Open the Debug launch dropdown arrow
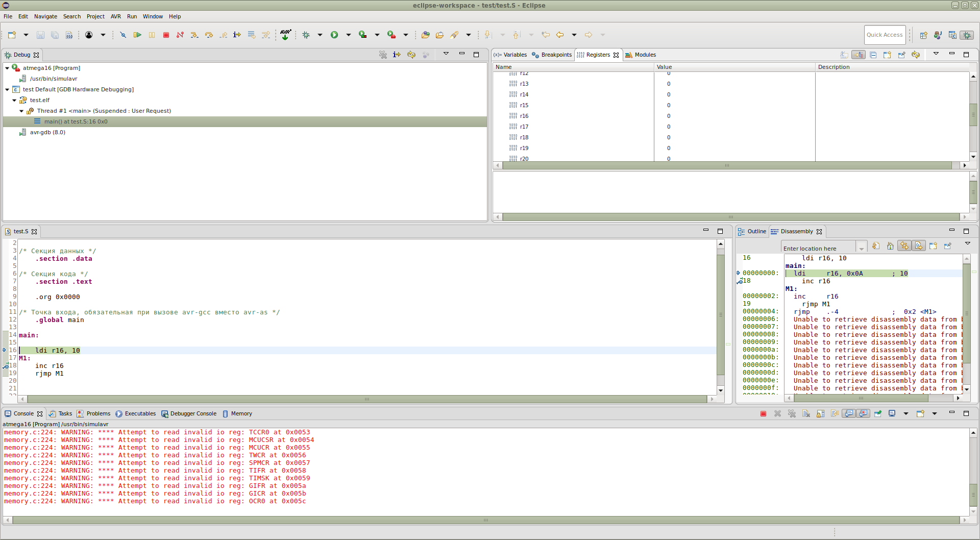The image size is (980, 540). click(320, 35)
